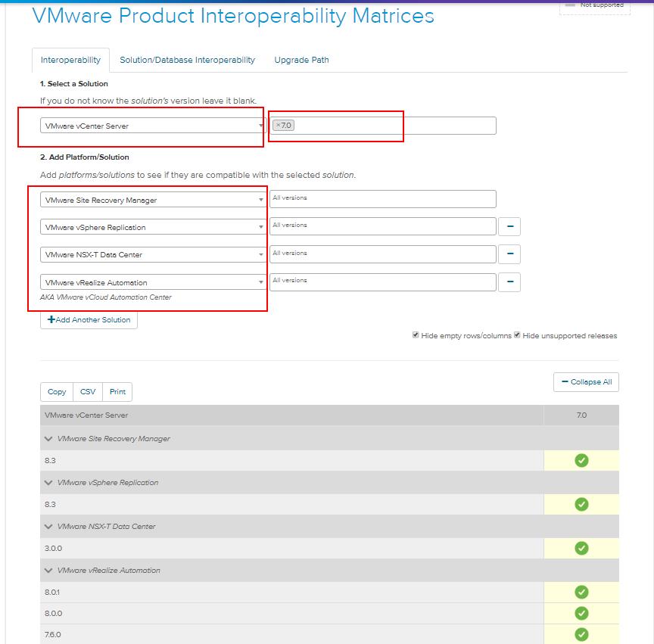Click the green check for vRealize Automation 8.0.1
654x644 pixels.
581,592
